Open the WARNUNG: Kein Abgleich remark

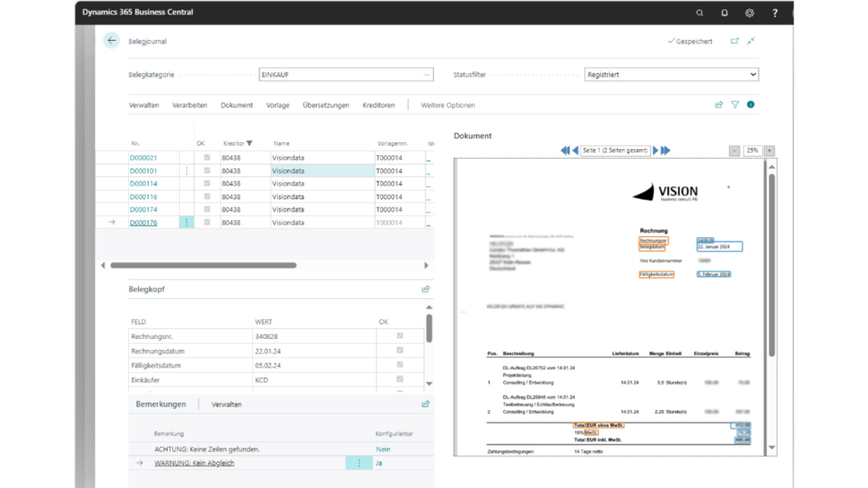(194, 463)
